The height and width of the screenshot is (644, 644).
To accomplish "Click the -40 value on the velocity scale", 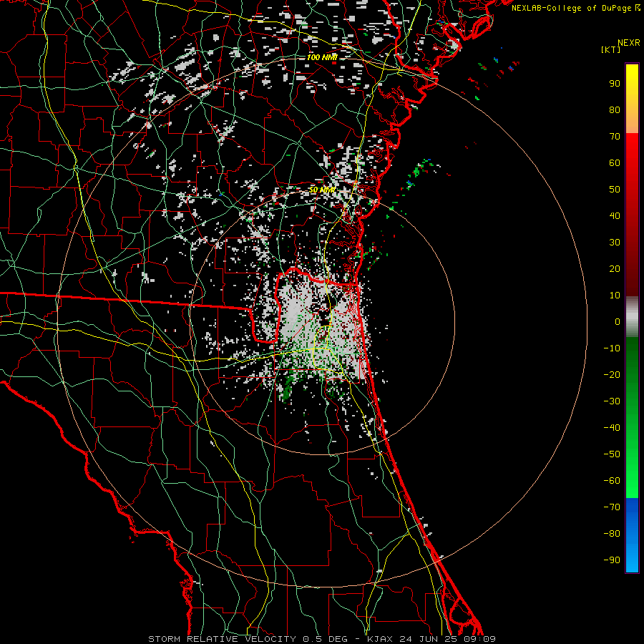I will [612, 428].
